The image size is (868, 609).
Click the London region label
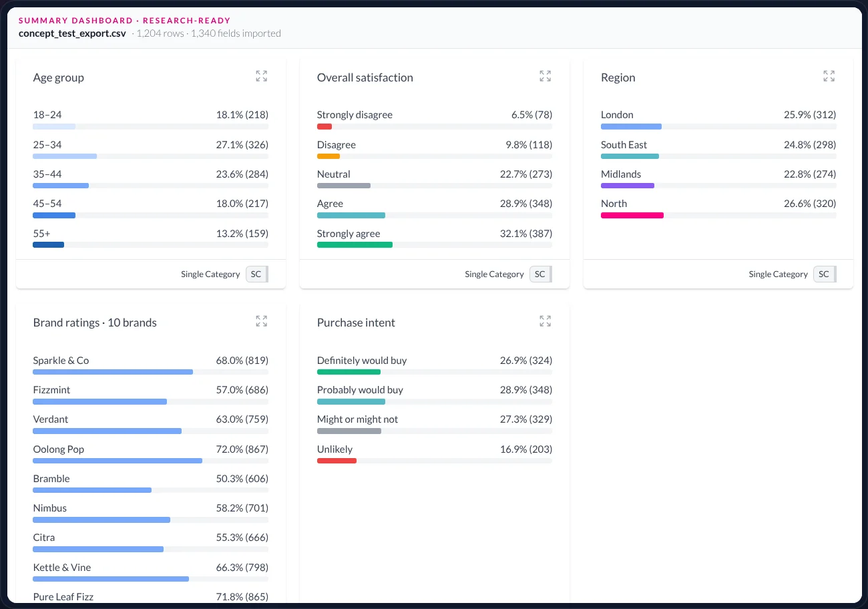tap(617, 115)
